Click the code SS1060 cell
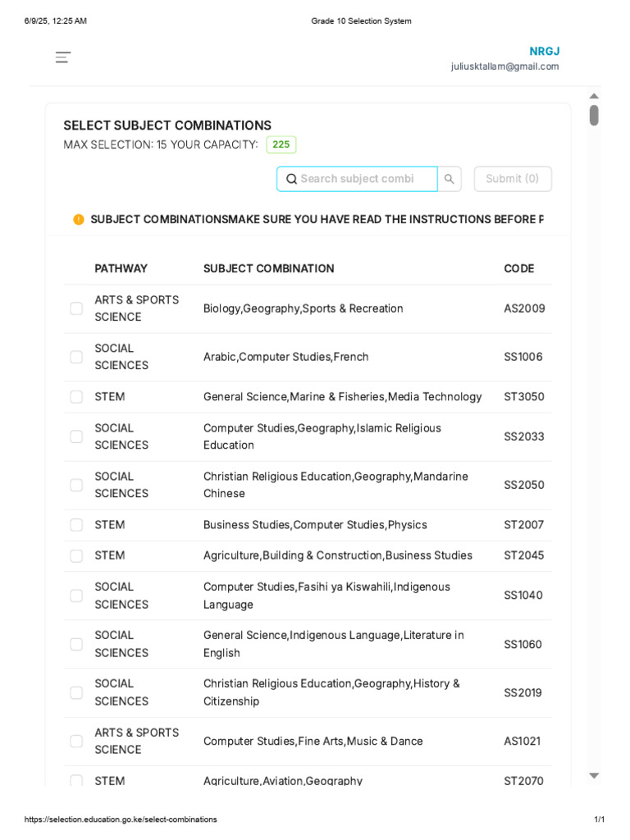Screen dimensions: 630x840 point(523,645)
